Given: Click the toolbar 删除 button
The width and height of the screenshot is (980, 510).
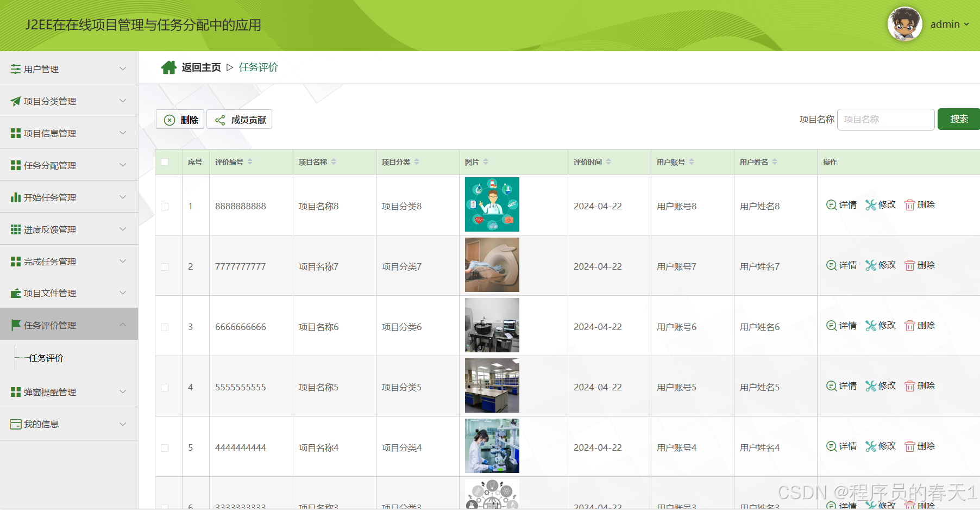Looking at the screenshot, I should tap(180, 120).
